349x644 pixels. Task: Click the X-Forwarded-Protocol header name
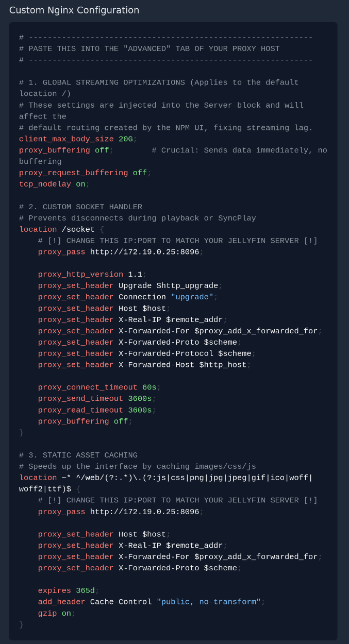165,354
